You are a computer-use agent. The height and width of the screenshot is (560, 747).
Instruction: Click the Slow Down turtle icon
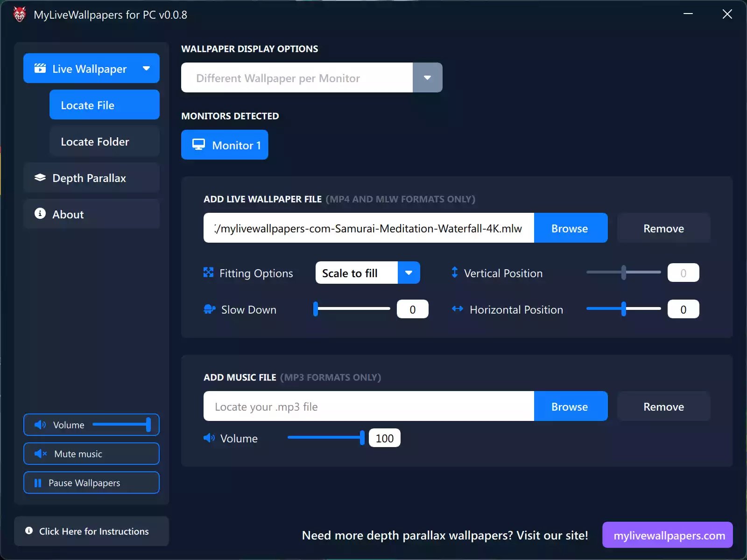tap(209, 309)
